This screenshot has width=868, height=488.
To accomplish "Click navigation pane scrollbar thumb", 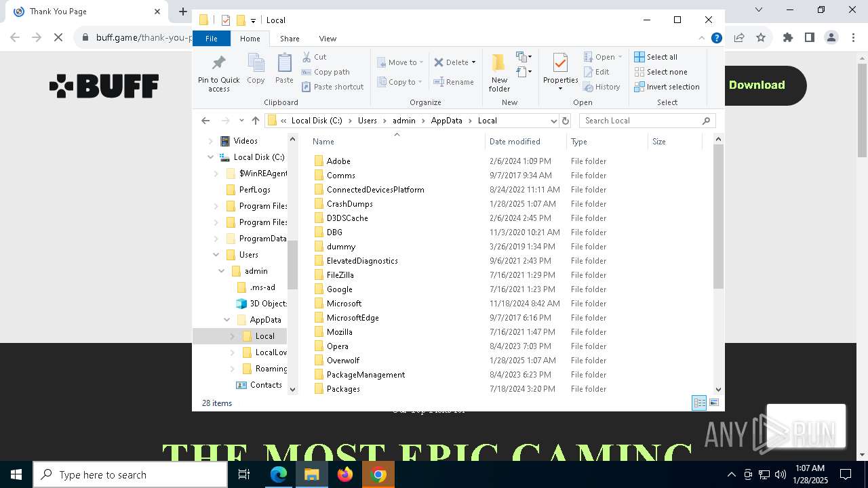I will [x=293, y=264].
